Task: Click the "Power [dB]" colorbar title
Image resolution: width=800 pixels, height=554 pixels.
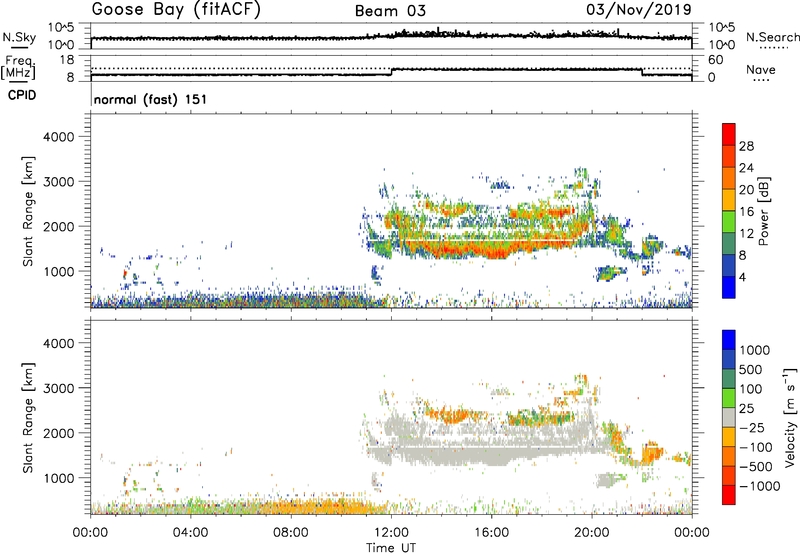Action: click(763, 211)
